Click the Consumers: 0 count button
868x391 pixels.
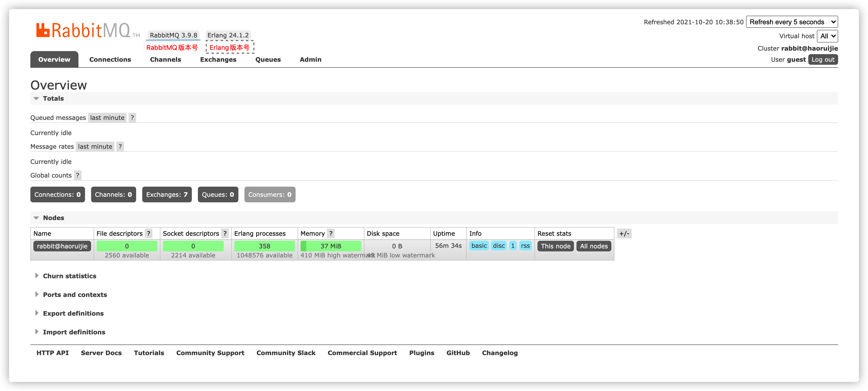[x=270, y=195]
